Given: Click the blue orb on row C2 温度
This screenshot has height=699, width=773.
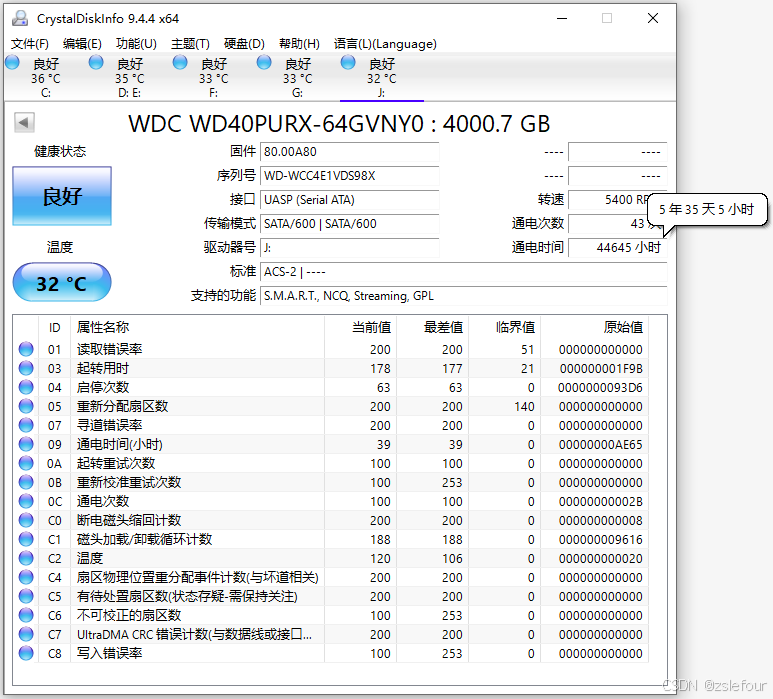Looking at the screenshot, I should [26, 558].
